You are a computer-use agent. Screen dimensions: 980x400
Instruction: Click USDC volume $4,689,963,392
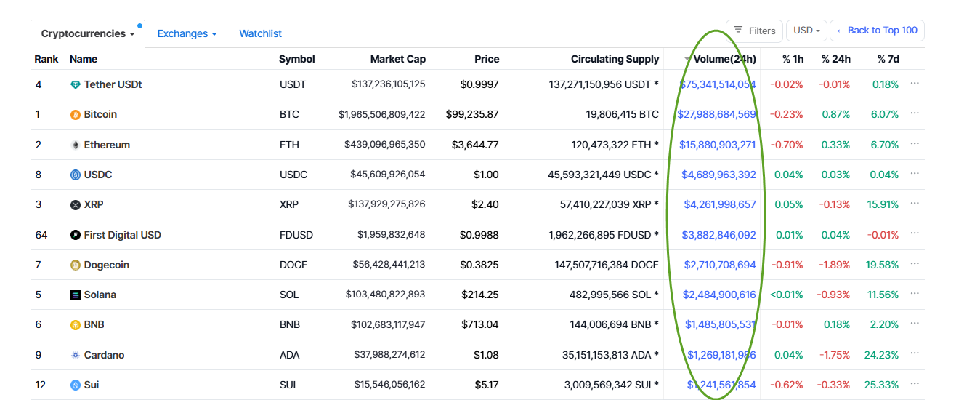(x=718, y=175)
